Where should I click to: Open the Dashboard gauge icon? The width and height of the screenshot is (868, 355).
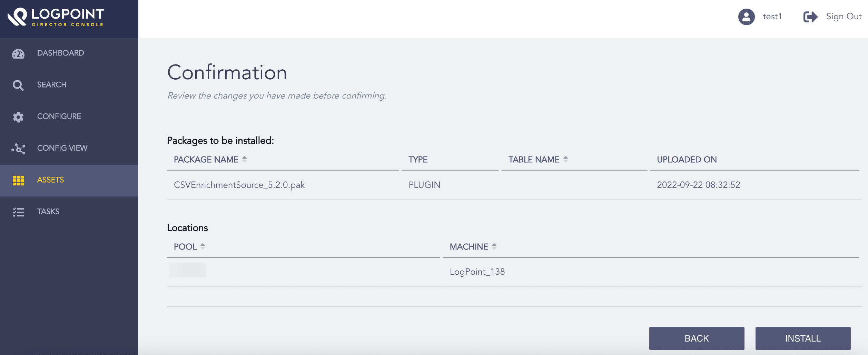[18, 53]
